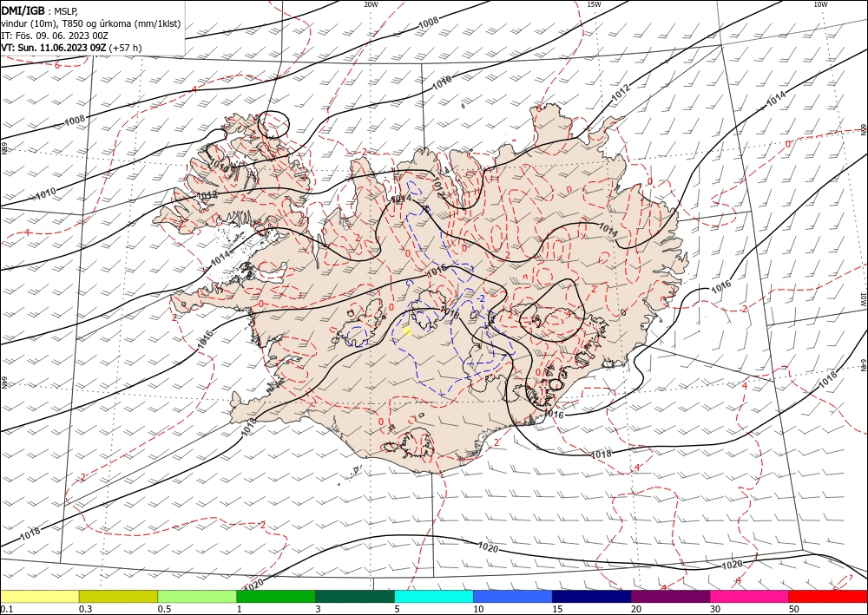
Task: Click the '15' legend value
Action: click(x=557, y=609)
